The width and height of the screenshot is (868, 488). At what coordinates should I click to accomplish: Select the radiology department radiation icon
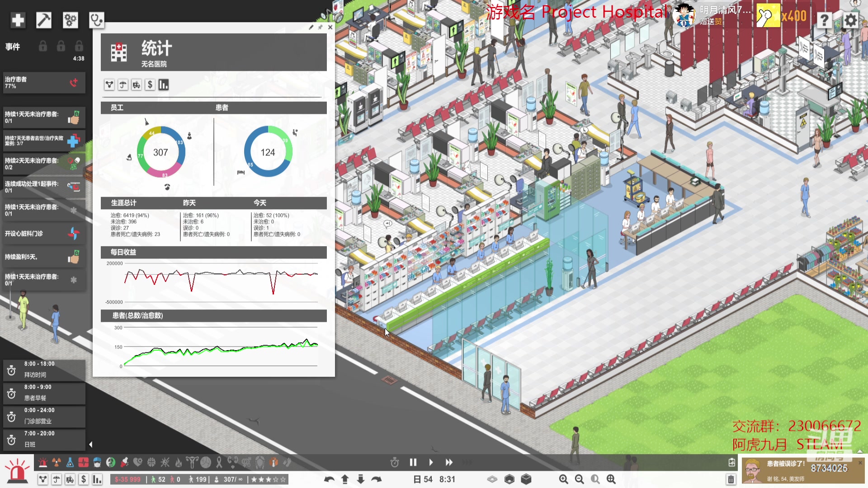(57, 462)
